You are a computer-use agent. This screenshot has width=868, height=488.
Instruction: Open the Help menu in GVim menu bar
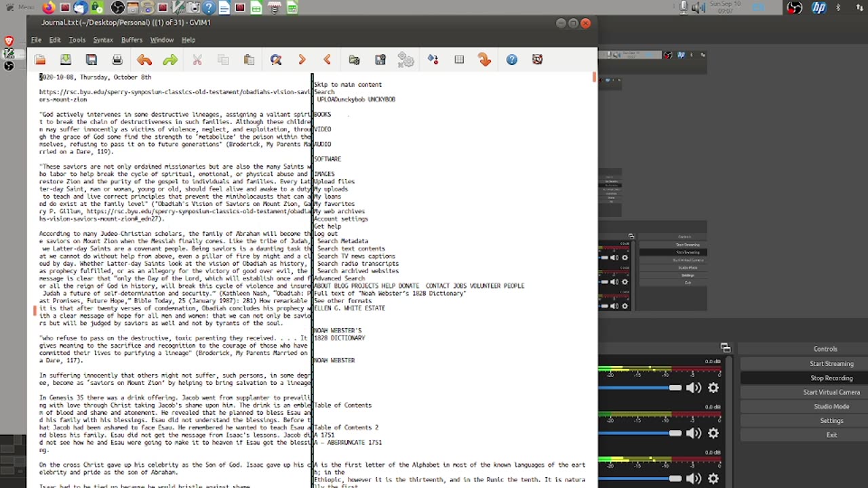tap(189, 40)
